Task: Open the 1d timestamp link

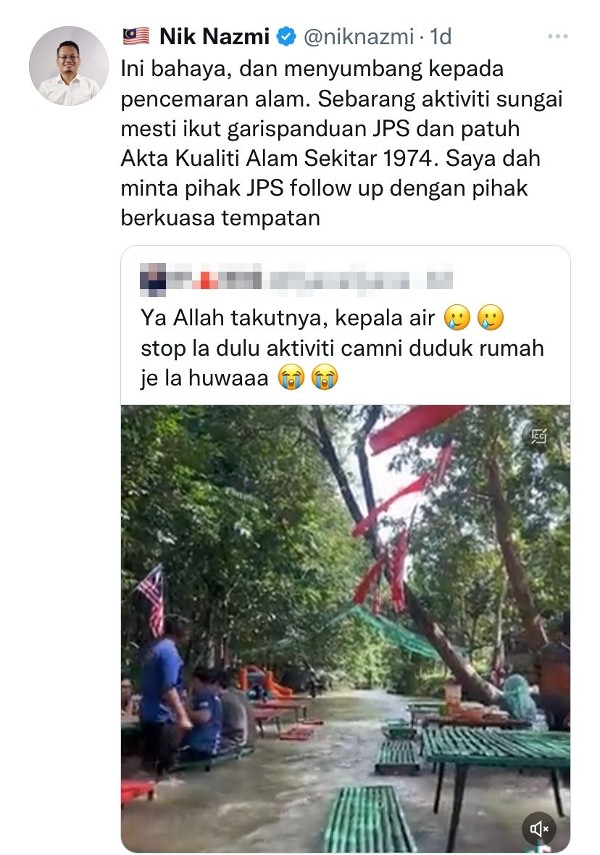Action: point(441,37)
